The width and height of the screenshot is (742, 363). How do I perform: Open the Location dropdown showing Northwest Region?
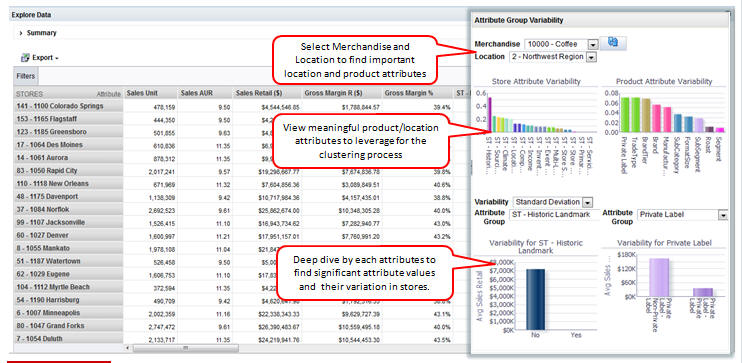point(592,57)
